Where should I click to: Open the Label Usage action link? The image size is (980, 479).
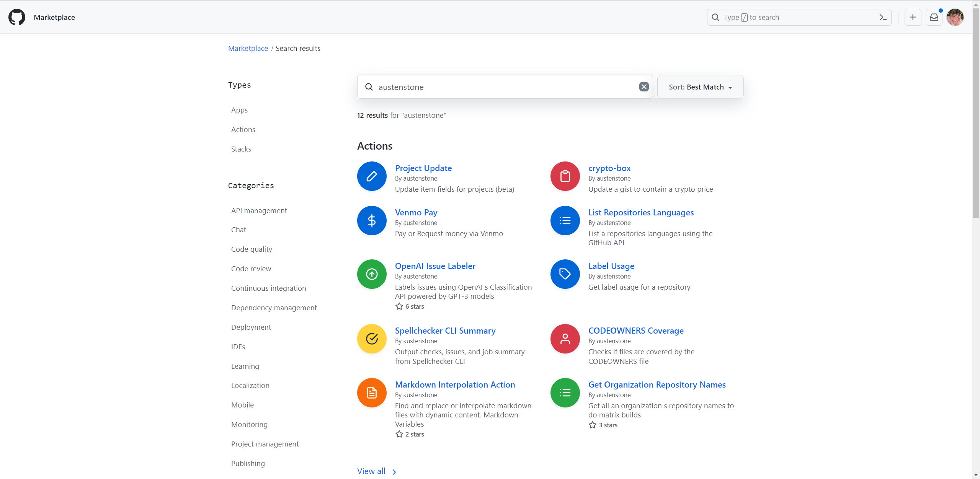click(x=611, y=266)
